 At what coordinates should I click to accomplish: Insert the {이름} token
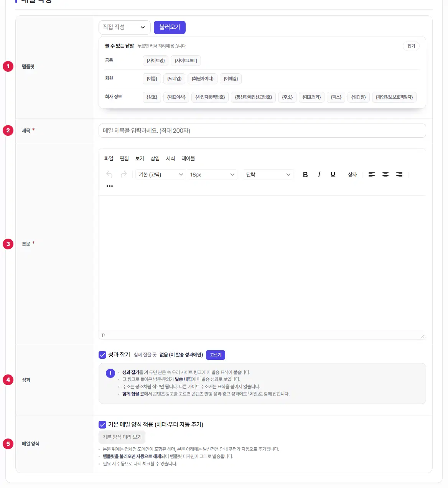click(152, 79)
